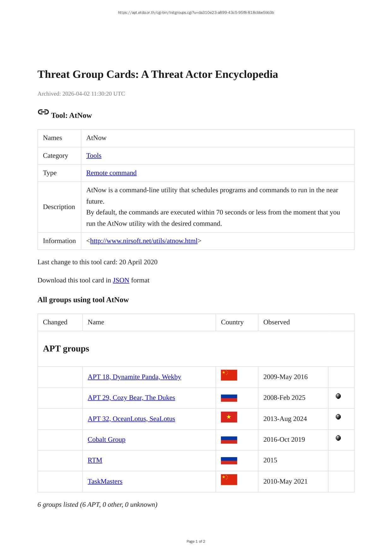
Task: Click the black sphere icon in Cobalt Group row
Action: coord(338,438)
